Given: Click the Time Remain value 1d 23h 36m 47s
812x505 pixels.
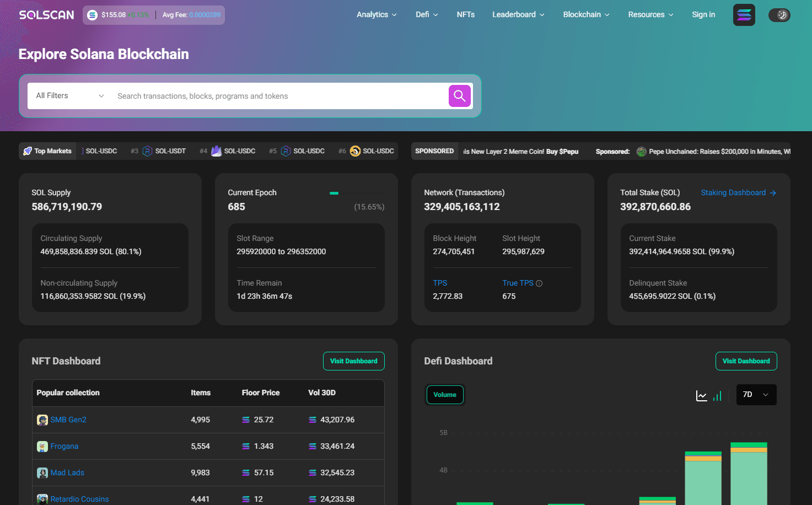Looking at the screenshot, I should tap(265, 296).
